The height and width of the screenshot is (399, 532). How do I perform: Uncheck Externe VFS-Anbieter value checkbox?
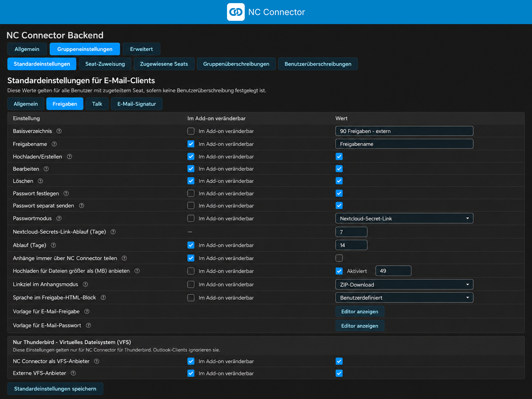click(x=339, y=373)
